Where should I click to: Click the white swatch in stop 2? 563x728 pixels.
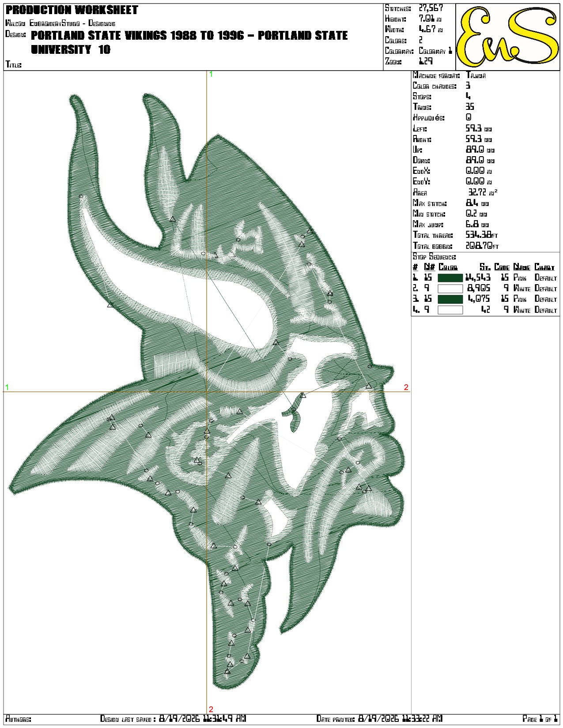coord(450,289)
